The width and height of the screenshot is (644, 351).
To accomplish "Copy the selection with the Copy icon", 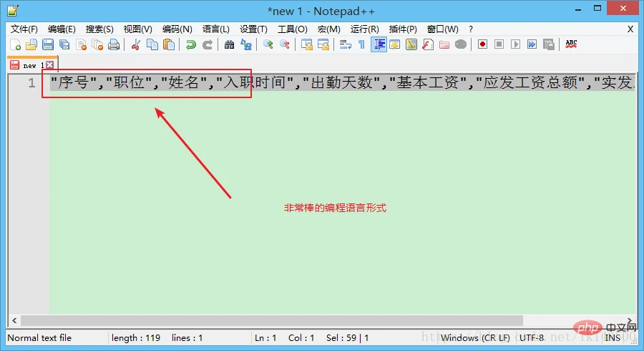I will tap(152, 44).
